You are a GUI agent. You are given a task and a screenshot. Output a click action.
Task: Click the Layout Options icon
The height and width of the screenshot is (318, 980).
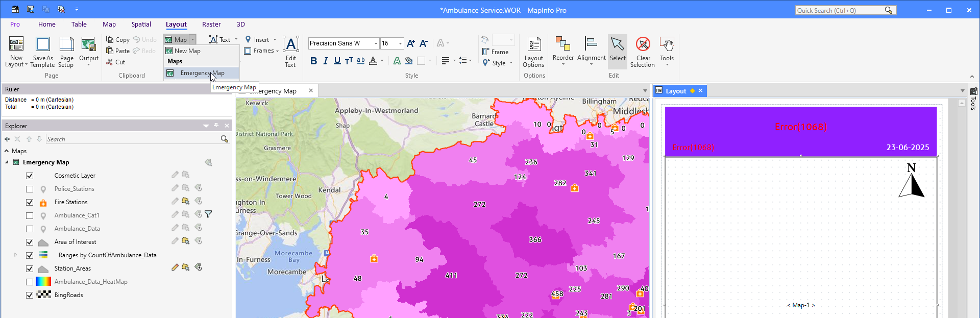(x=534, y=45)
